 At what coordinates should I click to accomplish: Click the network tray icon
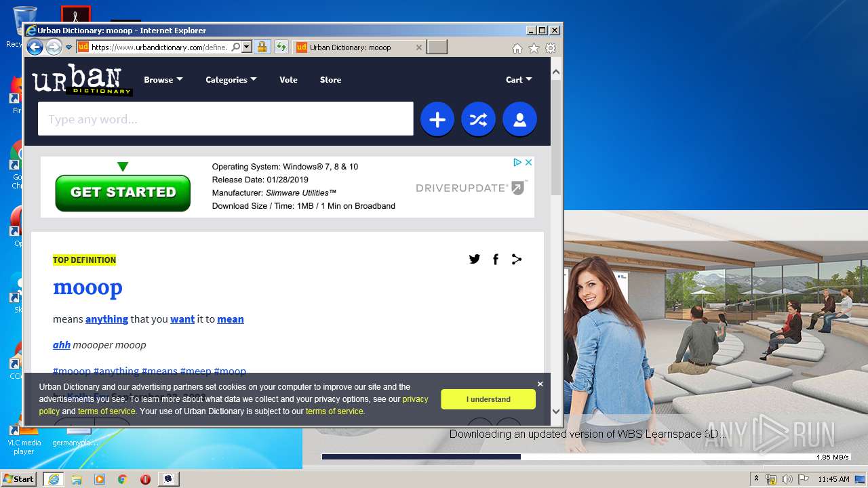click(771, 479)
